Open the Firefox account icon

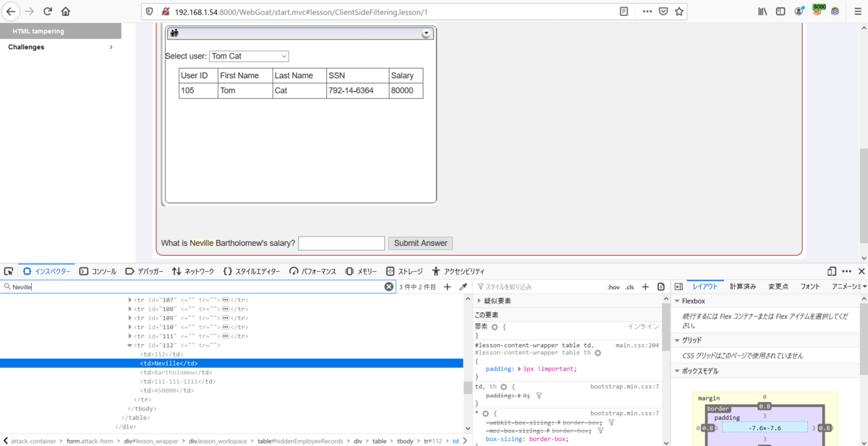(x=799, y=12)
